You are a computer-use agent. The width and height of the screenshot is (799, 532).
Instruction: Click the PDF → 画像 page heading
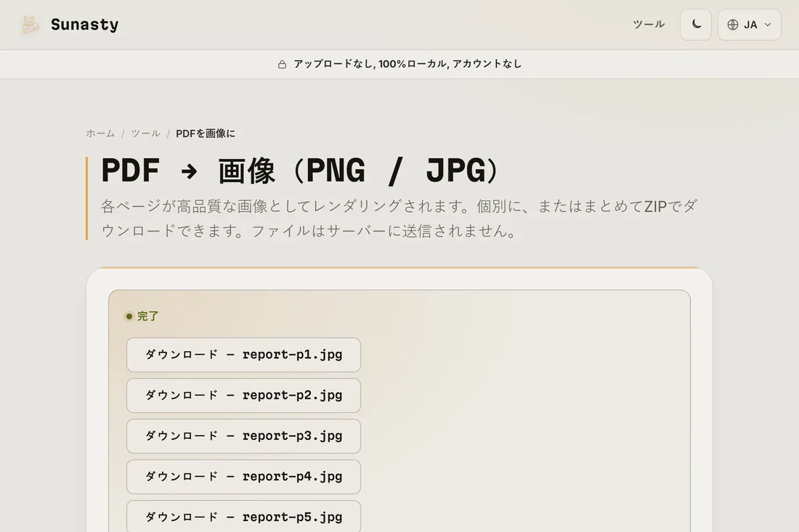pos(301,171)
